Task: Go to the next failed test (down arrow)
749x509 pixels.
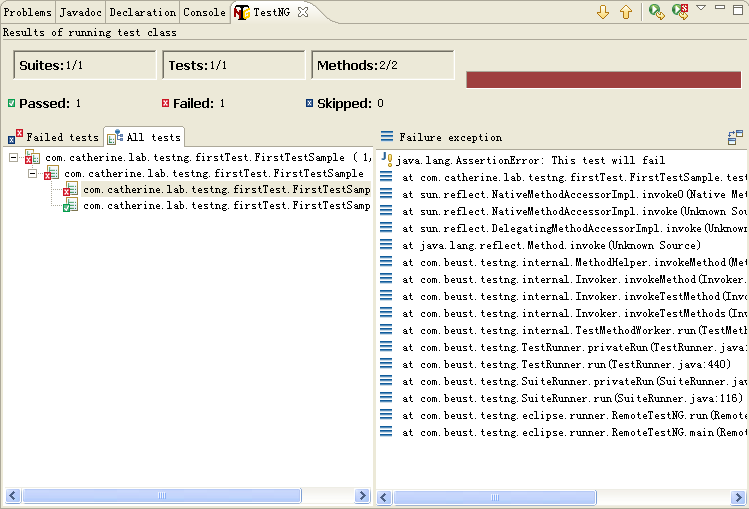Action: point(602,12)
